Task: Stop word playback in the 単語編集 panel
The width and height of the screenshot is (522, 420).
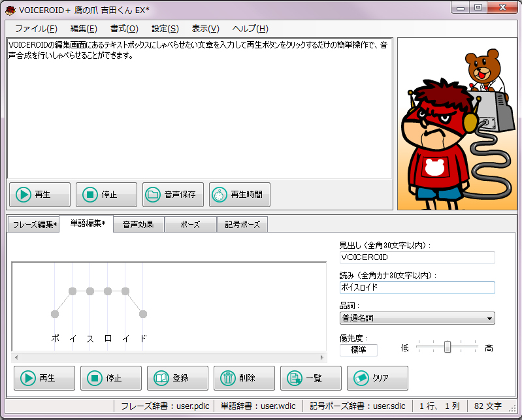Action: click(111, 378)
